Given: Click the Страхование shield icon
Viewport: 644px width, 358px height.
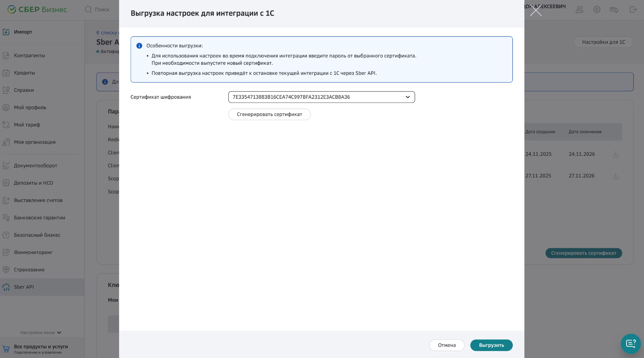Looking at the screenshot, I should (x=6, y=270).
